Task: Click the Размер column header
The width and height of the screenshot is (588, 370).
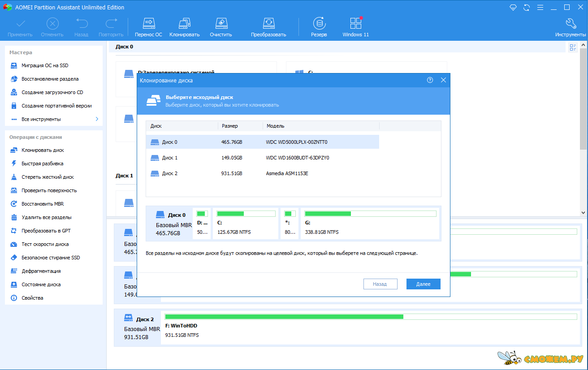Action: click(x=240, y=126)
